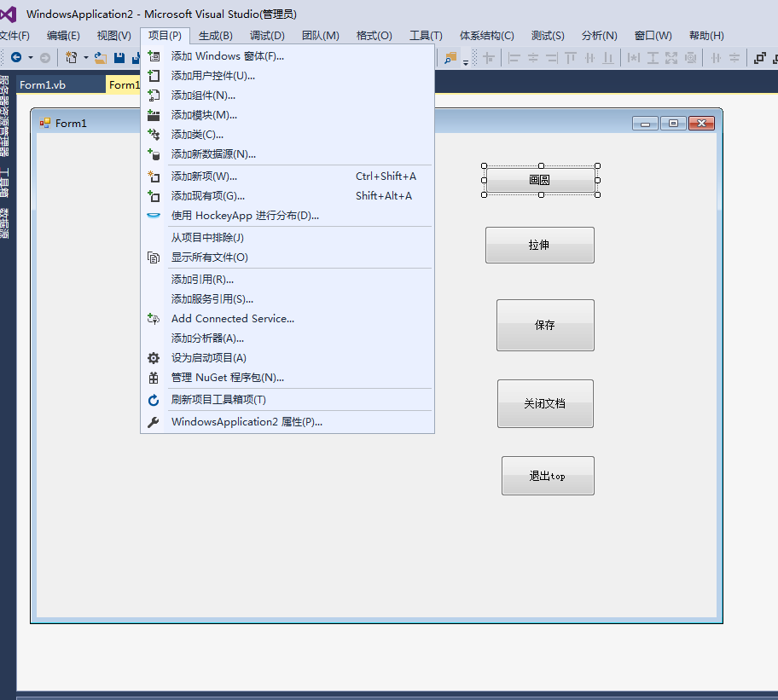The height and width of the screenshot is (700, 778).
Task: Select 添加类(C)... menu entry
Action: click(x=287, y=135)
